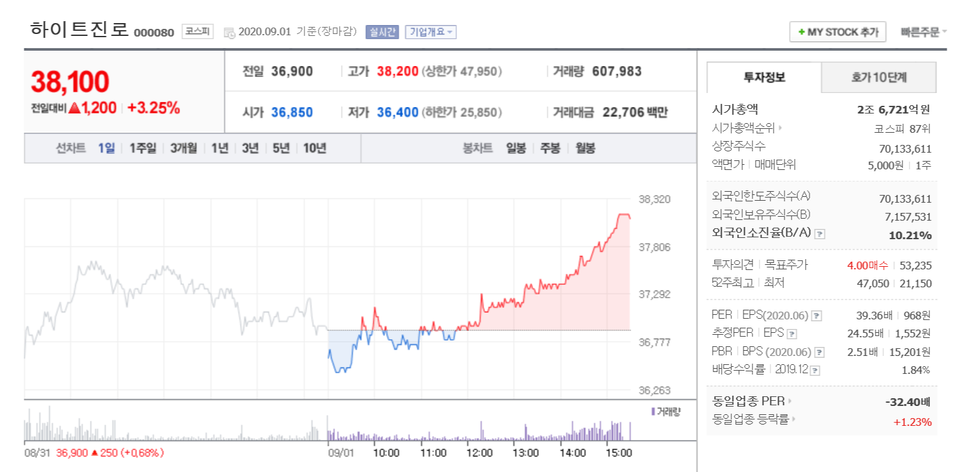Show the 월봉 monthly candle chart
Viewport: 980px width, 472px height.
[x=585, y=148]
